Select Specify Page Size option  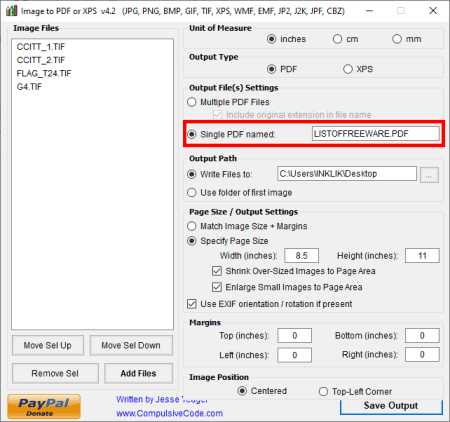(192, 241)
